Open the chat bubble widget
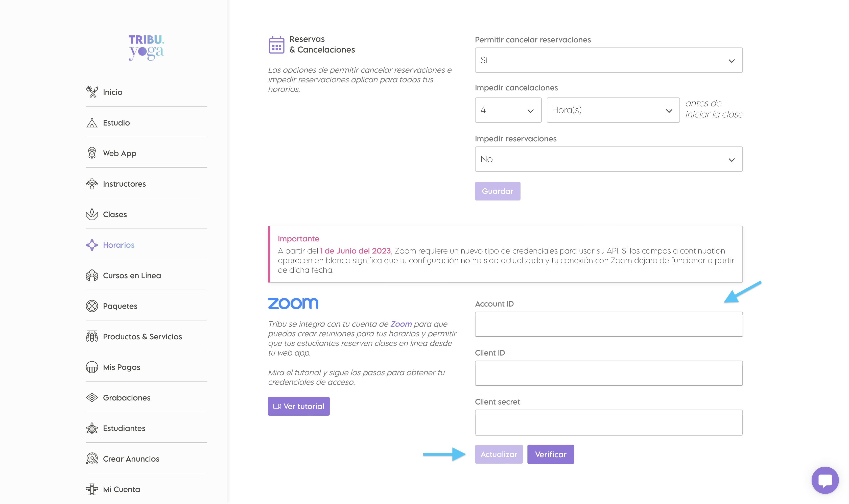Screen dimensions: 849x504 tap(825, 480)
